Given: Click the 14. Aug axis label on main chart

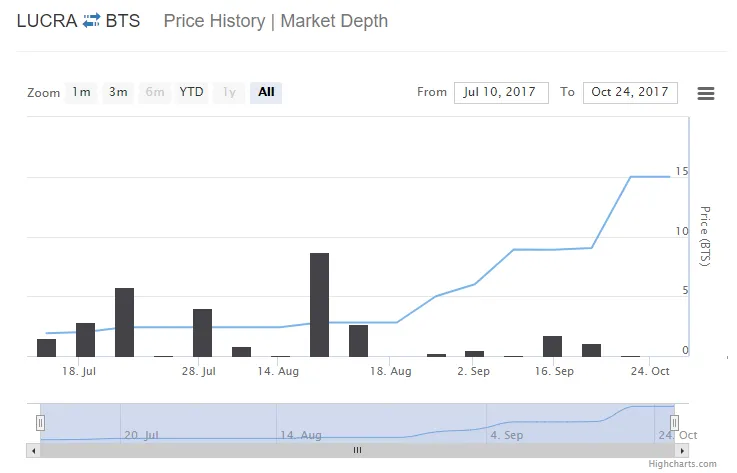Looking at the screenshot, I should click(278, 371).
